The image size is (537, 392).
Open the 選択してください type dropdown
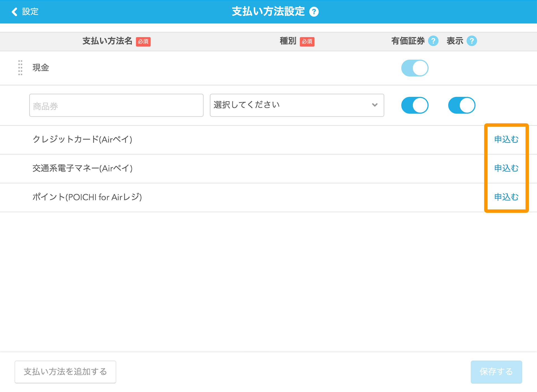pyautogui.click(x=297, y=105)
